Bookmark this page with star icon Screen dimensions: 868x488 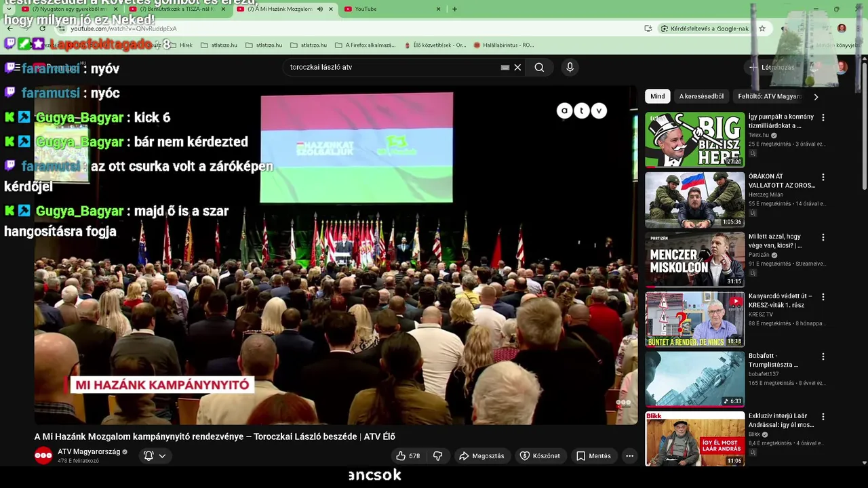(762, 28)
